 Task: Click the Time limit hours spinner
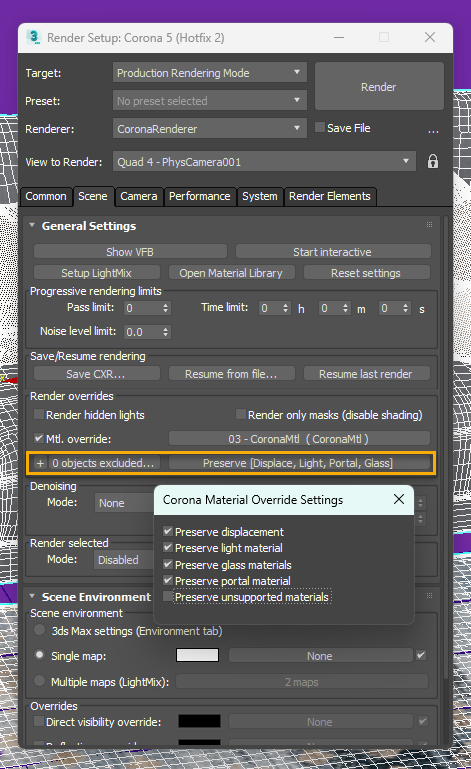(x=286, y=308)
